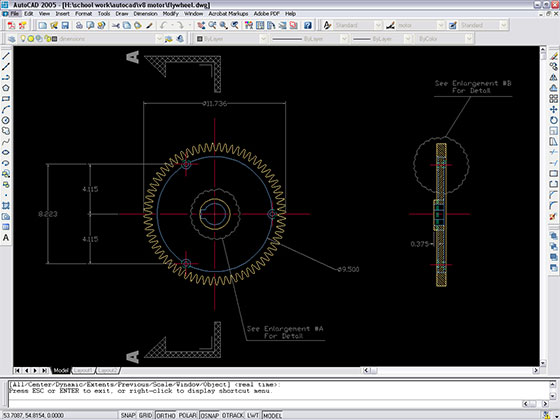Click the Layer Properties Manager icon

coord(11,39)
